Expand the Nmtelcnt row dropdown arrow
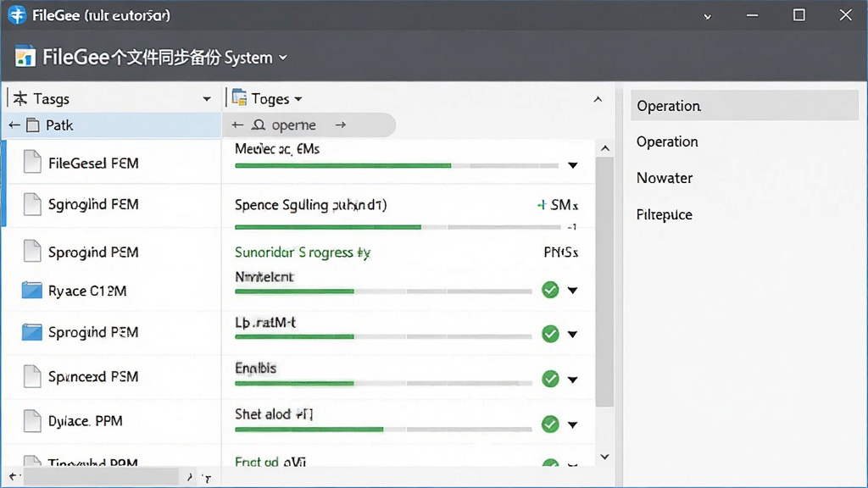The image size is (868, 488). click(x=573, y=291)
